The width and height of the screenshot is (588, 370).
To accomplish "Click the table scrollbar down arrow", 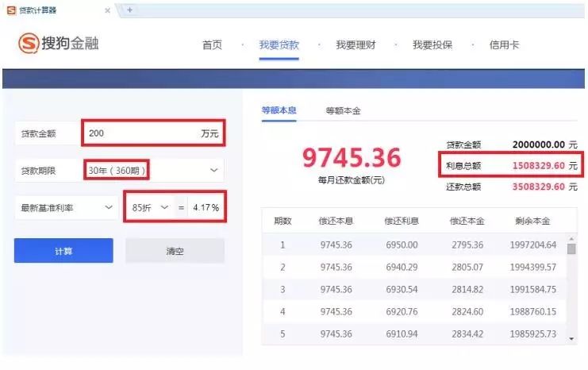I will click(x=571, y=339).
